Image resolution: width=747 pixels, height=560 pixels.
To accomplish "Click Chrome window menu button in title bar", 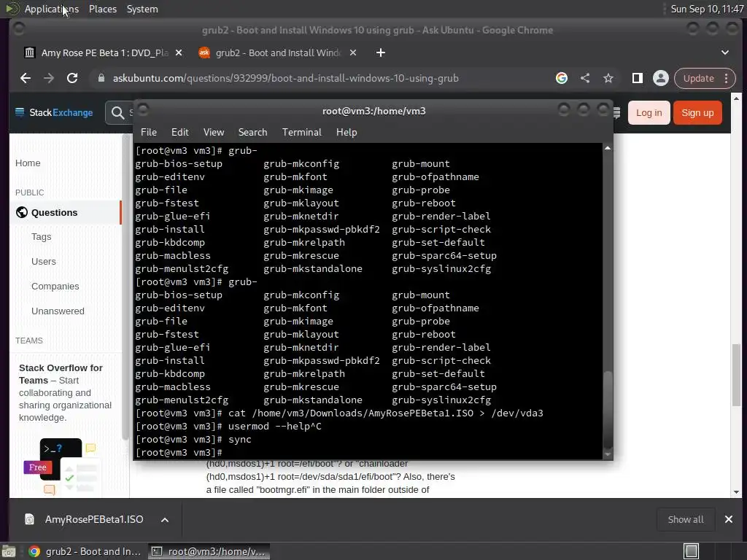I will point(19,29).
